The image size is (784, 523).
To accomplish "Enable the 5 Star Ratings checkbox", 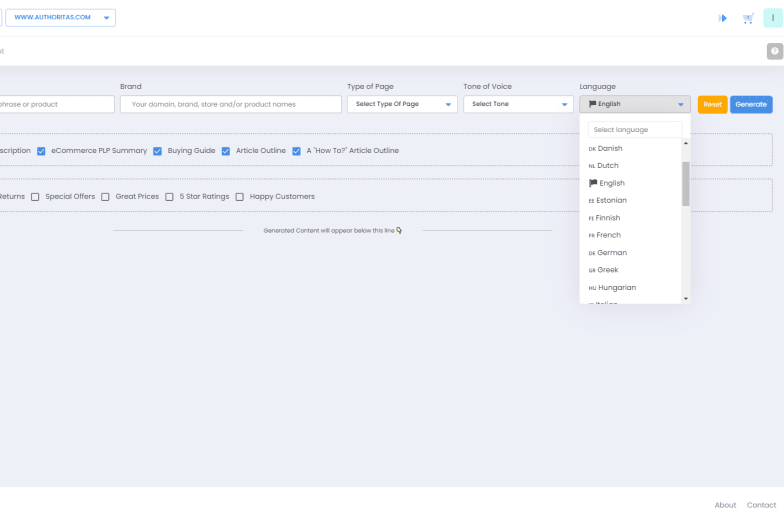I will tap(170, 197).
